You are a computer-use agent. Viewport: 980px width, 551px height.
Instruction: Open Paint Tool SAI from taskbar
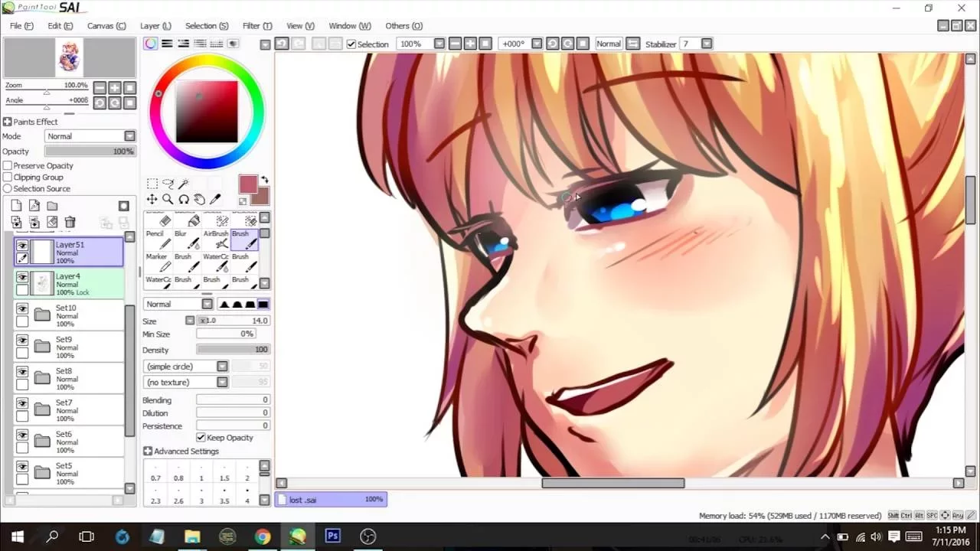tap(297, 536)
